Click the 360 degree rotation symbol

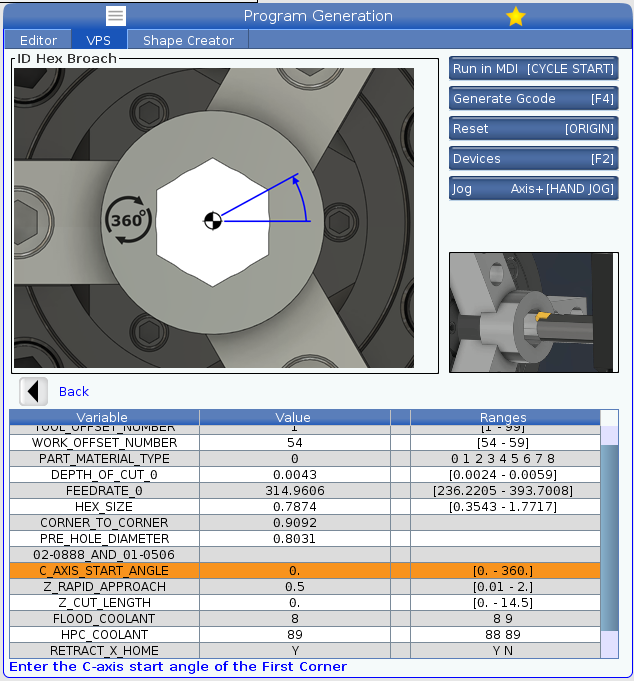coord(128,220)
